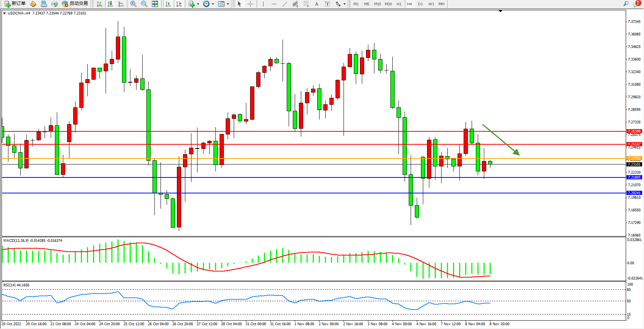Click the zoom in magnifier icon
644x329 pixels.
click(x=133, y=4)
